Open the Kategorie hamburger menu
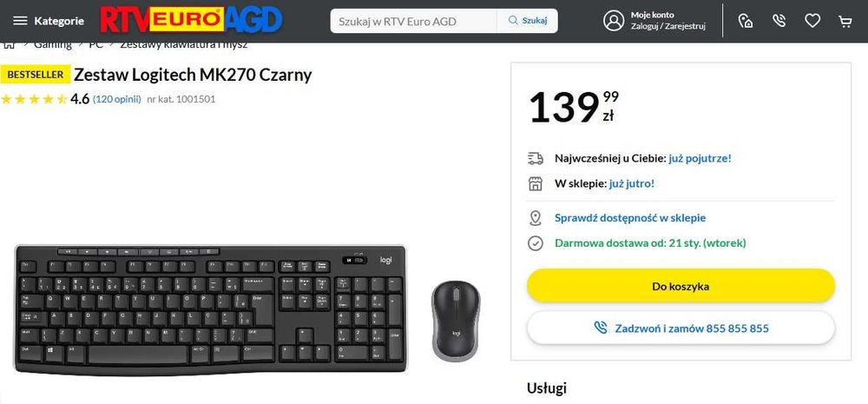This screenshot has width=868, height=404. (x=48, y=21)
